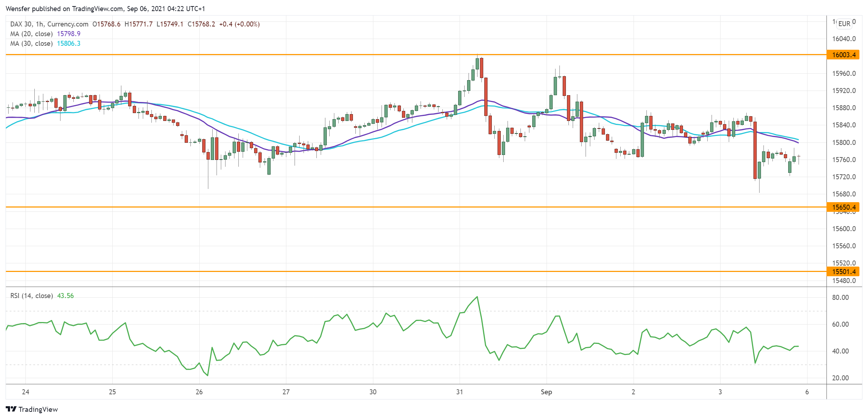Click the 20.00 RSI scale label
This screenshot has width=868, height=419.
840,378
